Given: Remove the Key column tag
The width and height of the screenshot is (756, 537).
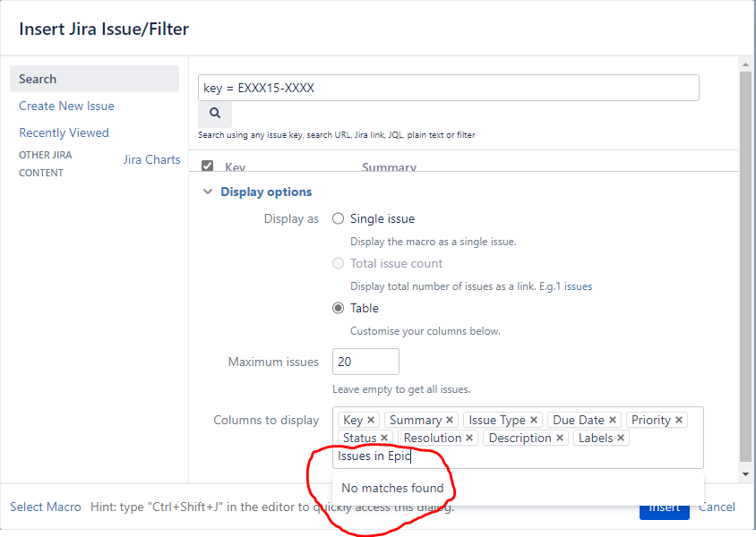Looking at the screenshot, I should pos(371,420).
